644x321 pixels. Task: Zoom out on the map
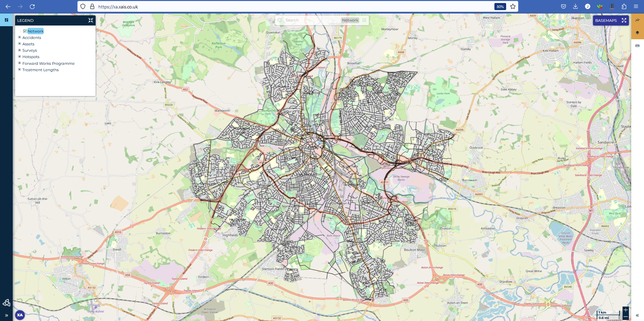point(626,317)
